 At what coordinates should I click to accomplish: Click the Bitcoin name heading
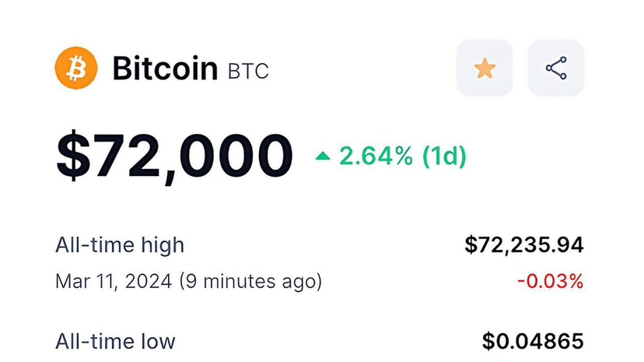tap(165, 69)
